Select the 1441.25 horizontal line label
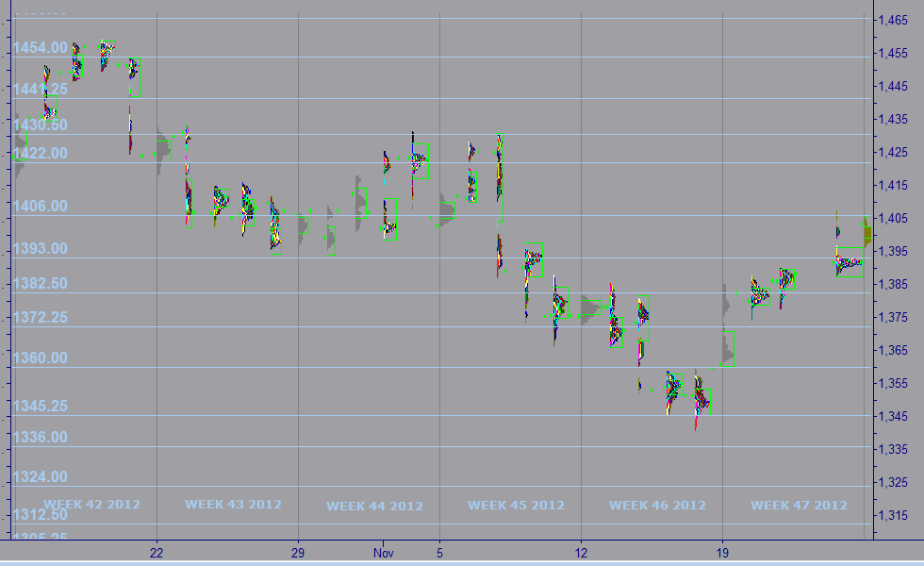 40,89
